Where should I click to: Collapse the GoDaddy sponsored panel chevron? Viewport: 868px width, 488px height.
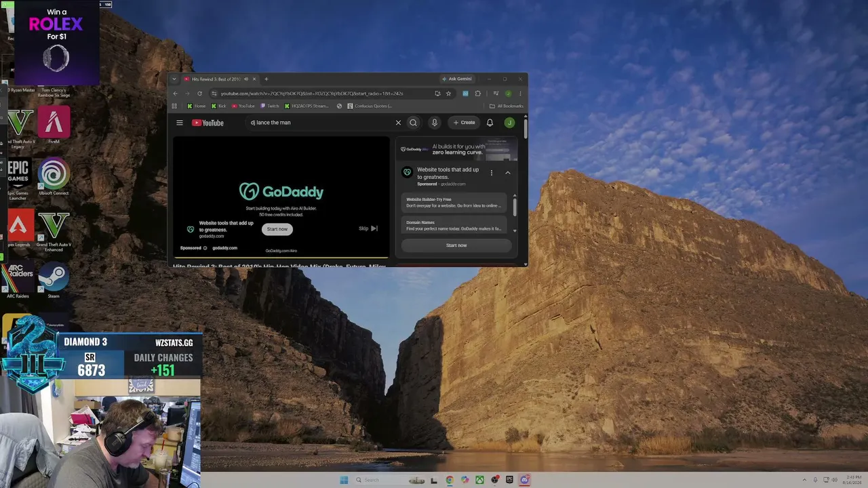507,173
